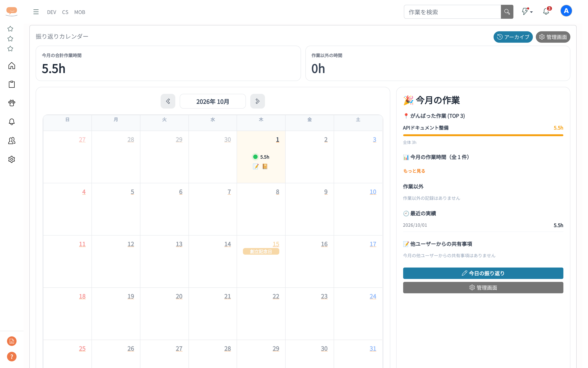The height and width of the screenshot is (368, 588).
Task: Select October 15 date
Action: [x=276, y=244]
